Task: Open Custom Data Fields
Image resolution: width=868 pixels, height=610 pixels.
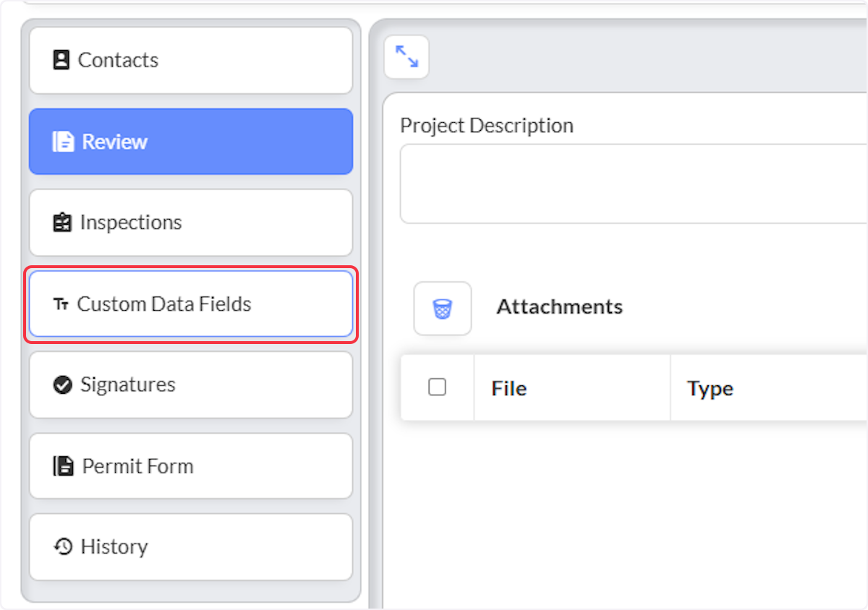Action: (191, 304)
